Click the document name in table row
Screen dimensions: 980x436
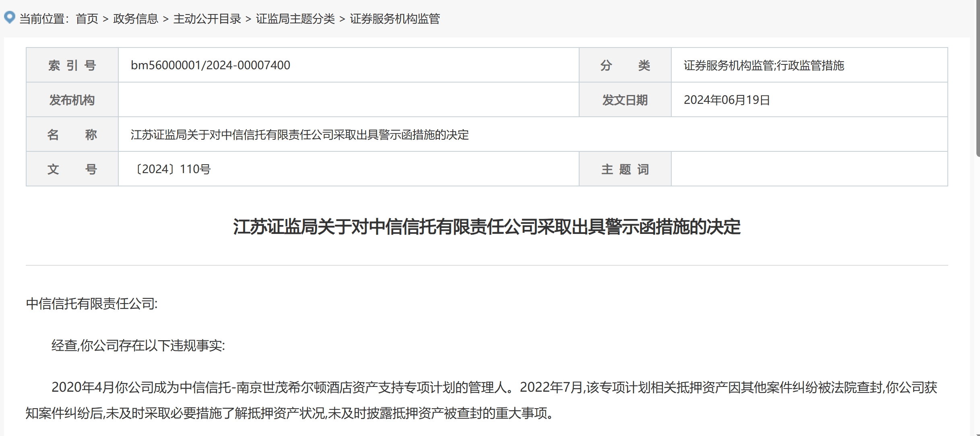[299, 134]
